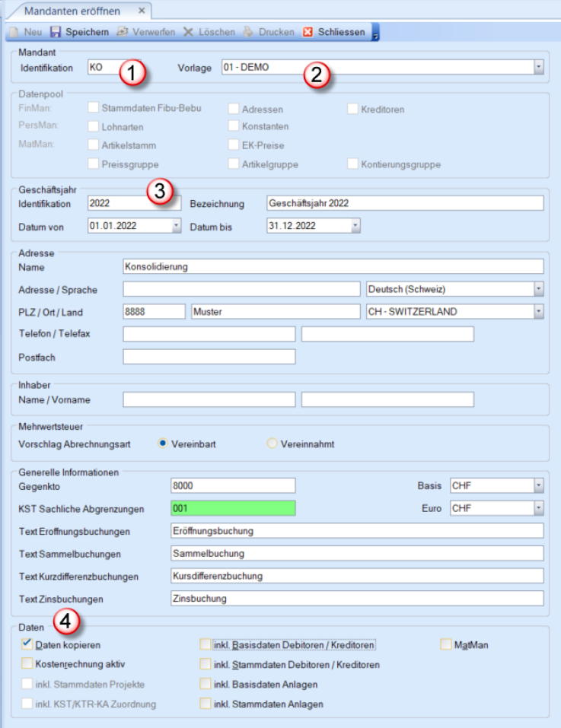561x728 pixels.
Task: Click the Speichern floppy disk icon
Action: tap(56, 32)
